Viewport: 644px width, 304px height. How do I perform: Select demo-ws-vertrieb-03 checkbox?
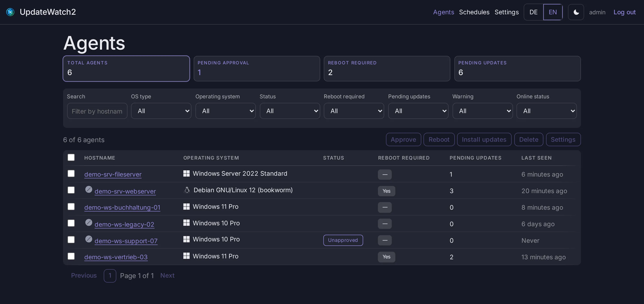[x=71, y=256]
